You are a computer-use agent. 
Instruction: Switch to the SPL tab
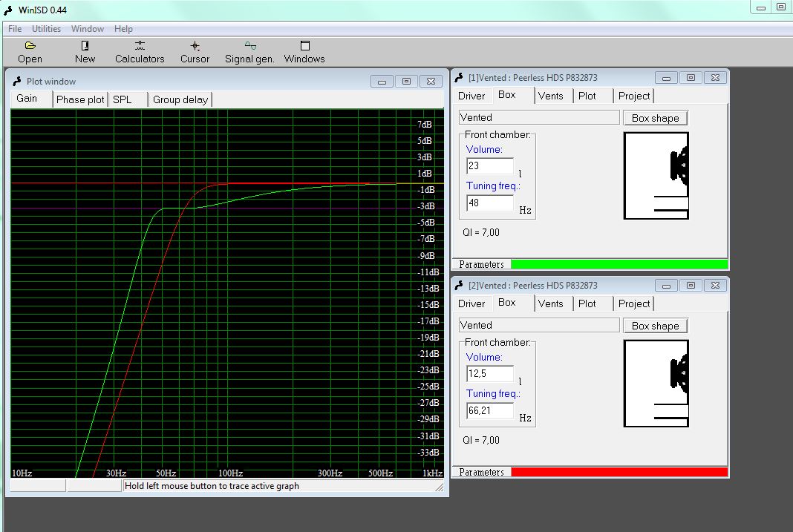click(128, 99)
